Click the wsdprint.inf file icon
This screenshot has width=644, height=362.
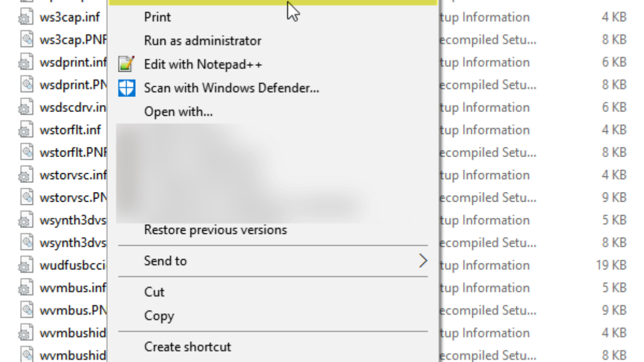tap(25, 63)
